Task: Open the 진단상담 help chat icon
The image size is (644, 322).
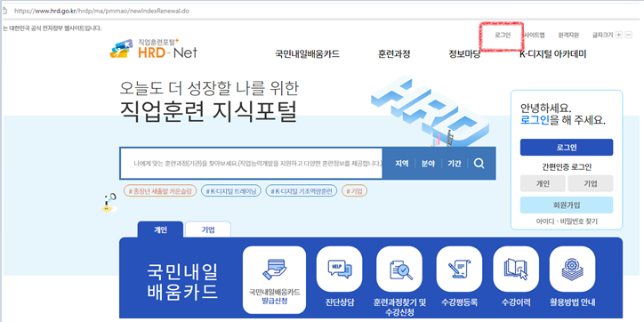Action: point(339,269)
